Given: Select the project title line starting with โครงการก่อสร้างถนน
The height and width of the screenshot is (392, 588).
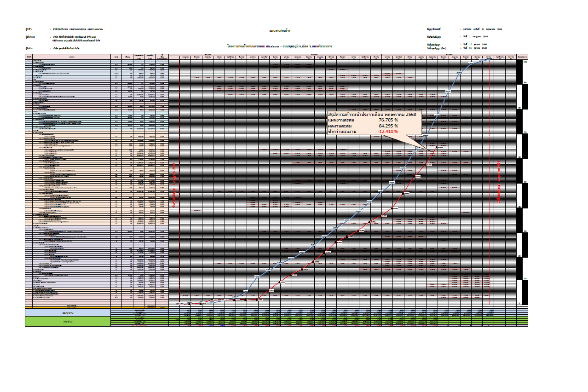Looking at the screenshot, I should (x=280, y=46).
